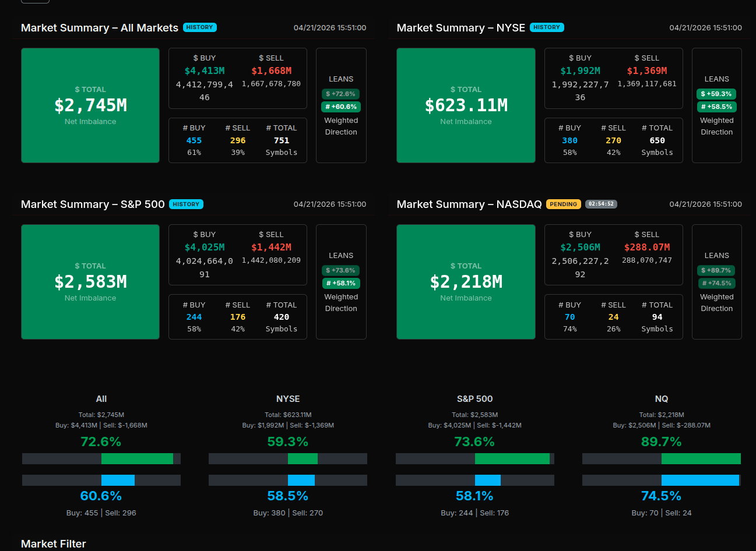Click HISTORY badge for All Markets summary
This screenshot has width=756, height=551.
coord(199,27)
